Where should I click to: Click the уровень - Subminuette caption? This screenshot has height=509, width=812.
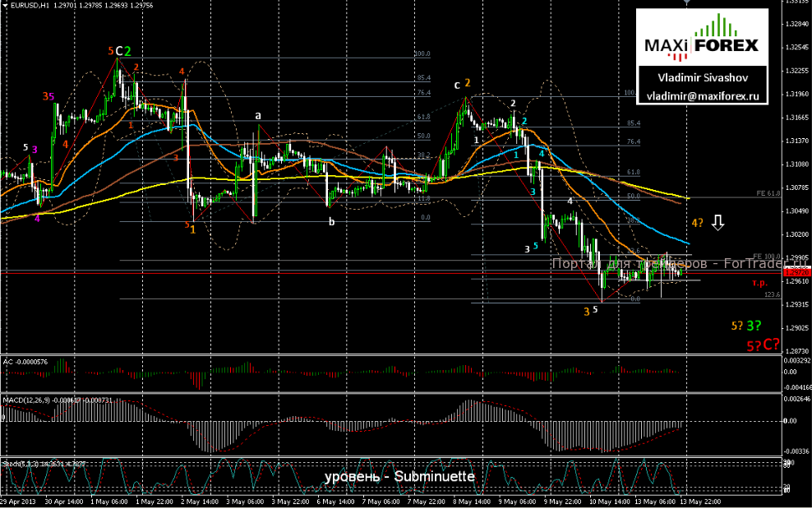399,476
